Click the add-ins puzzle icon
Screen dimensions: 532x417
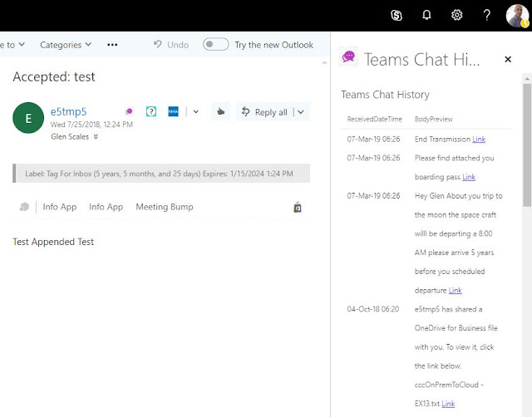coord(24,207)
